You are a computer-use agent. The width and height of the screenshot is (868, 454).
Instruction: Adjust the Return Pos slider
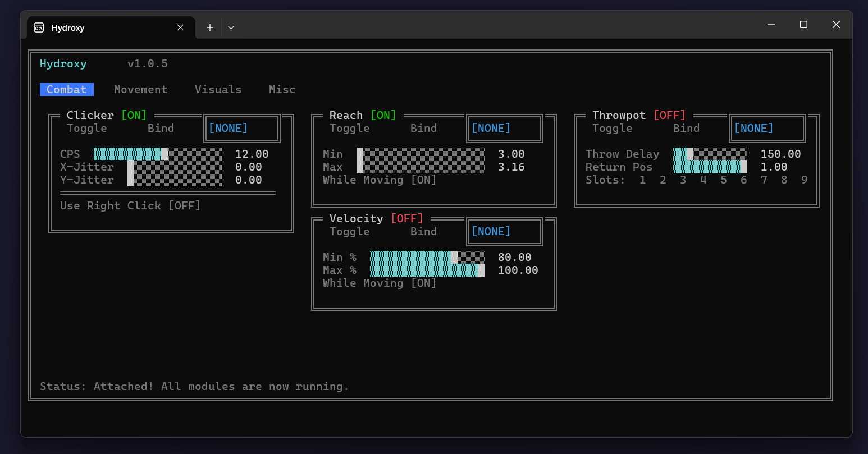[710, 167]
